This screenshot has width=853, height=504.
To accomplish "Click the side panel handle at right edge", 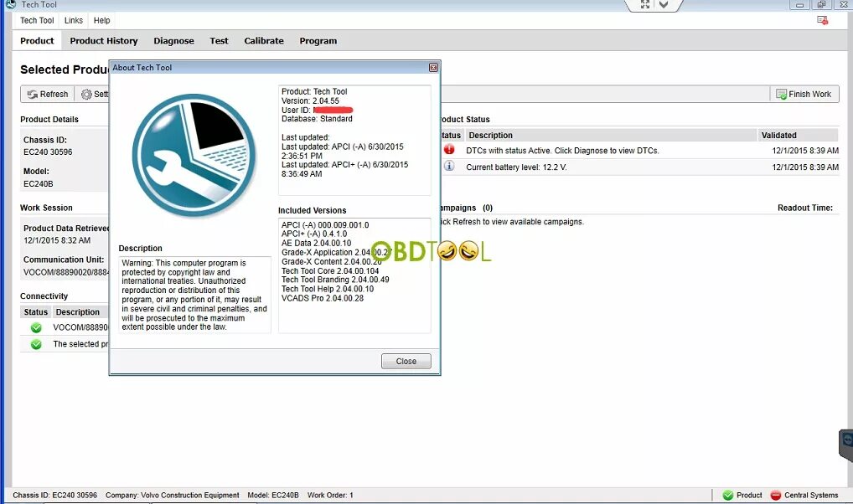I will pyautogui.click(x=846, y=445).
